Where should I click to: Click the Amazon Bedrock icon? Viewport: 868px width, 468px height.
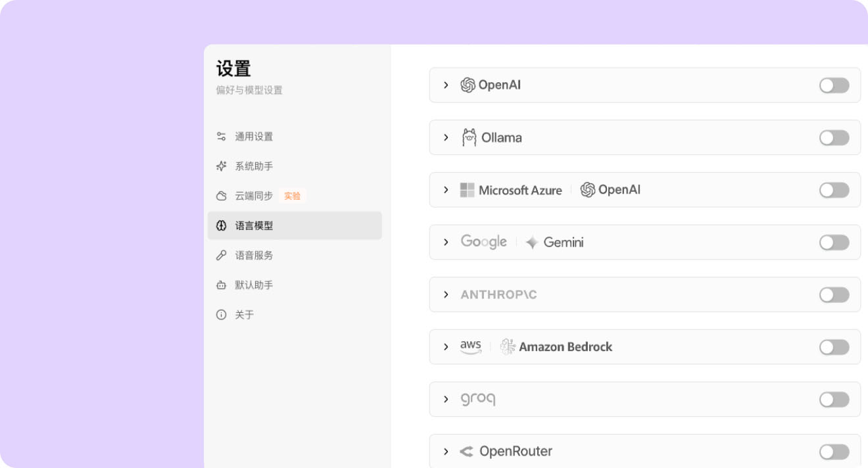point(506,346)
